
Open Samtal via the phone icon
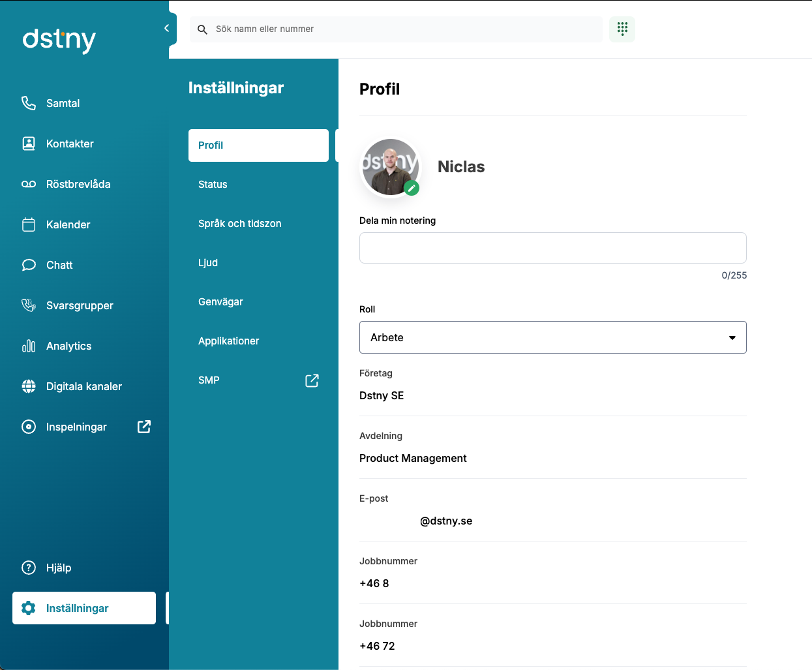click(x=29, y=103)
